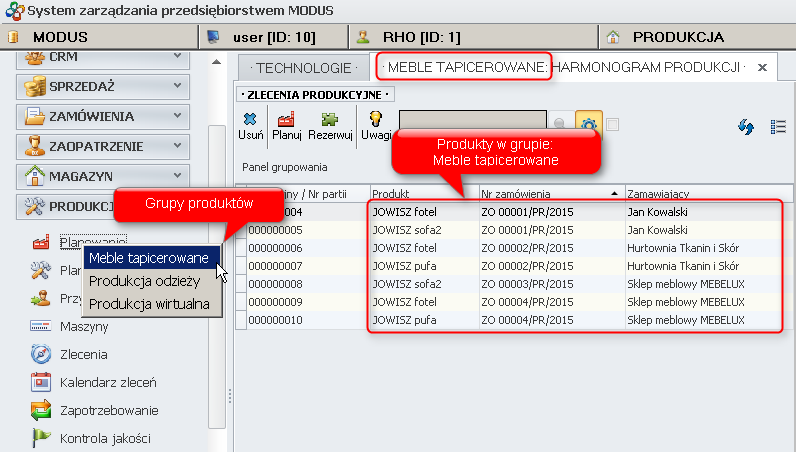Click MODUS database icon in header
This screenshot has width=796, height=452.
click(13, 37)
